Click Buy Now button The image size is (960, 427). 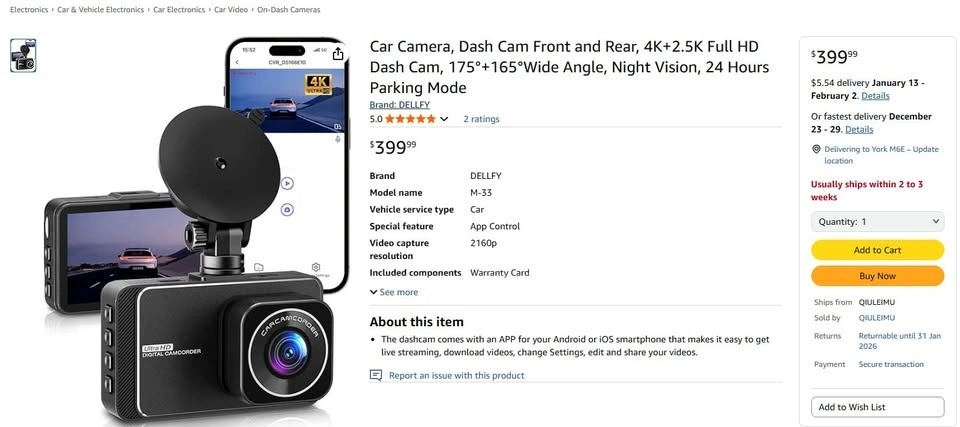[x=877, y=276]
